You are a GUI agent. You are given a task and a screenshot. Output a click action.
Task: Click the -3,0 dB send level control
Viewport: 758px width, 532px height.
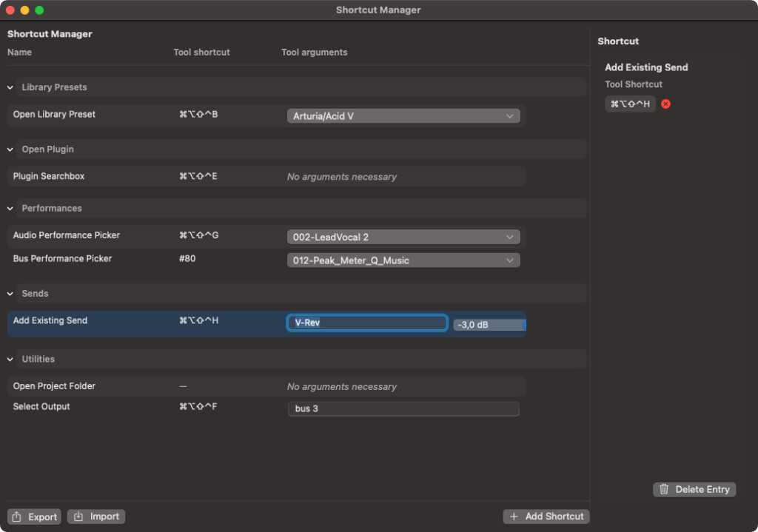(489, 324)
